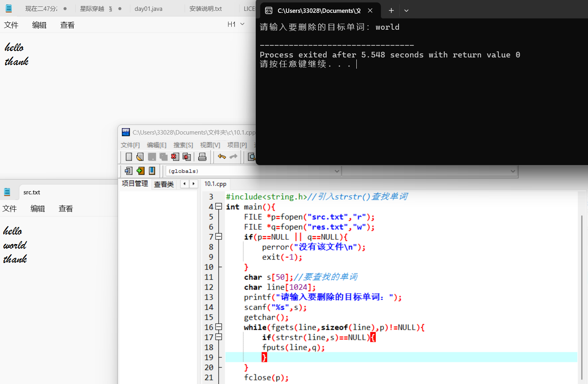This screenshot has height=384, width=588.
Task: Collapse the main() fold on line 4
Action: pos(218,206)
